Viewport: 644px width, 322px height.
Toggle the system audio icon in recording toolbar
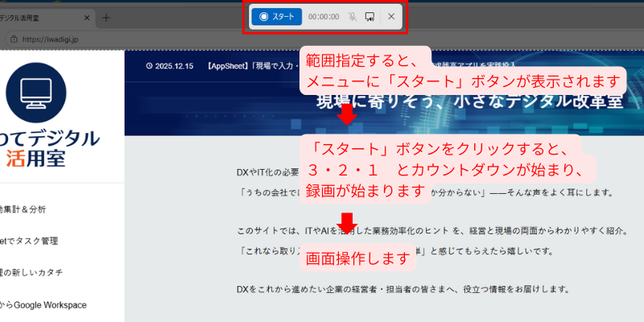369,16
